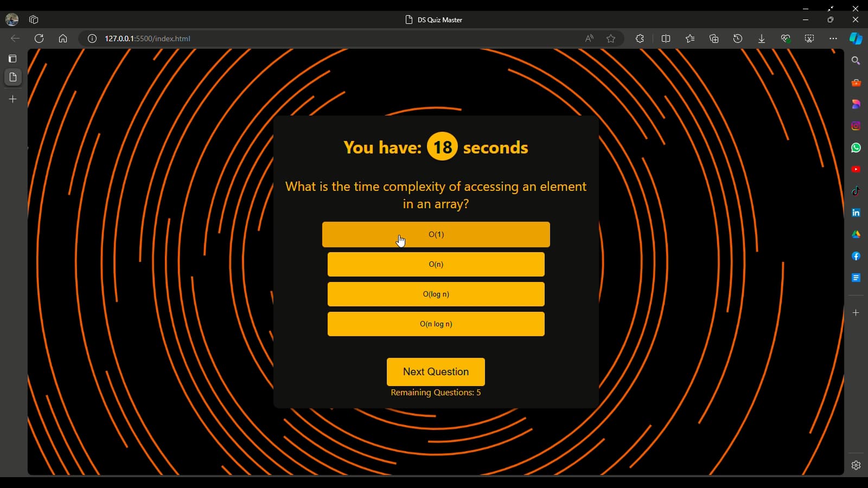The image size is (868, 488).
Task: Open YouTube from the sidebar
Action: tap(856, 169)
